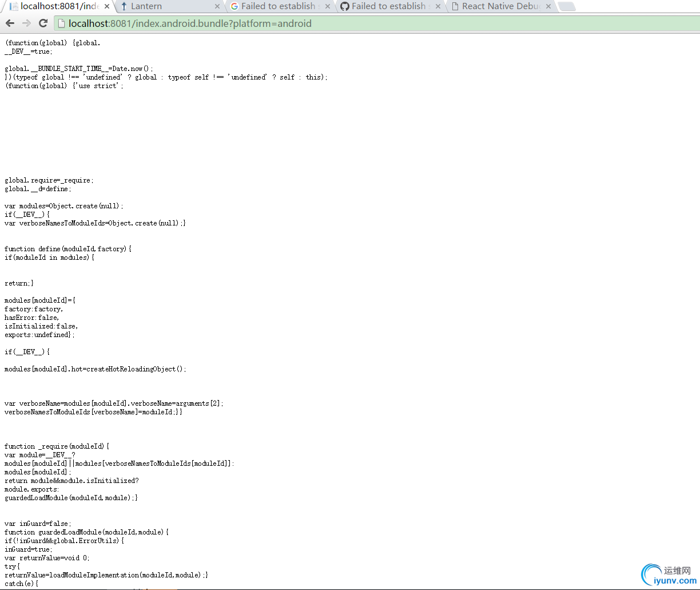Switch to the React Native Debugger tab

(500, 6)
